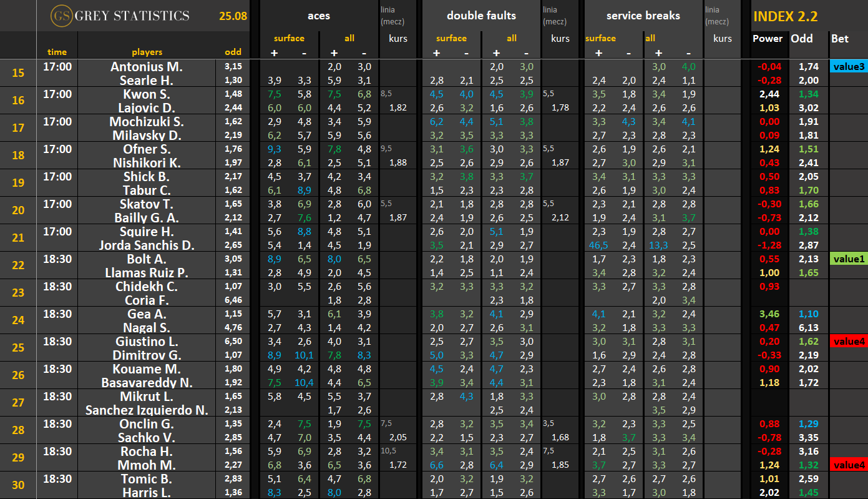
Task: Click Coria F. odd 6,46
Action: pos(233,300)
